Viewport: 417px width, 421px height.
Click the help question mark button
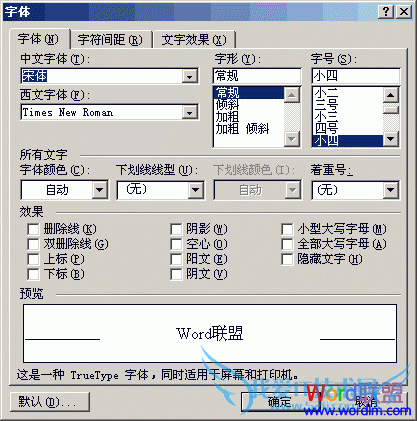point(386,12)
